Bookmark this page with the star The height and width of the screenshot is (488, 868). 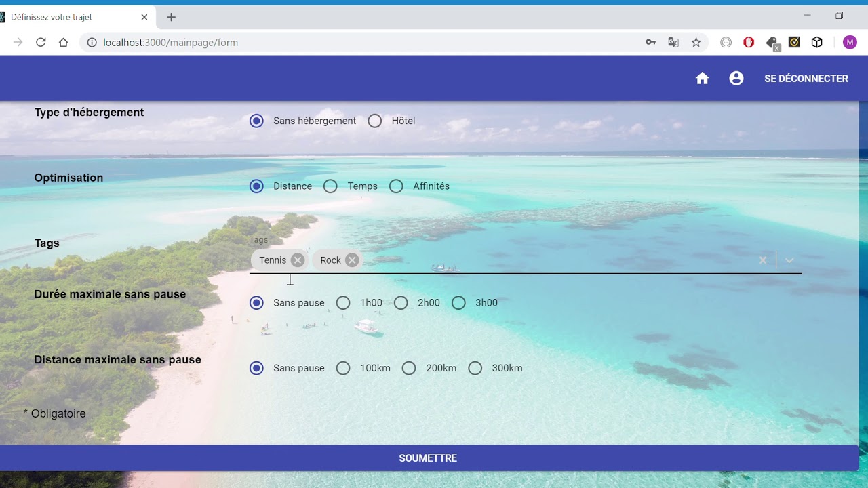click(696, 42)
